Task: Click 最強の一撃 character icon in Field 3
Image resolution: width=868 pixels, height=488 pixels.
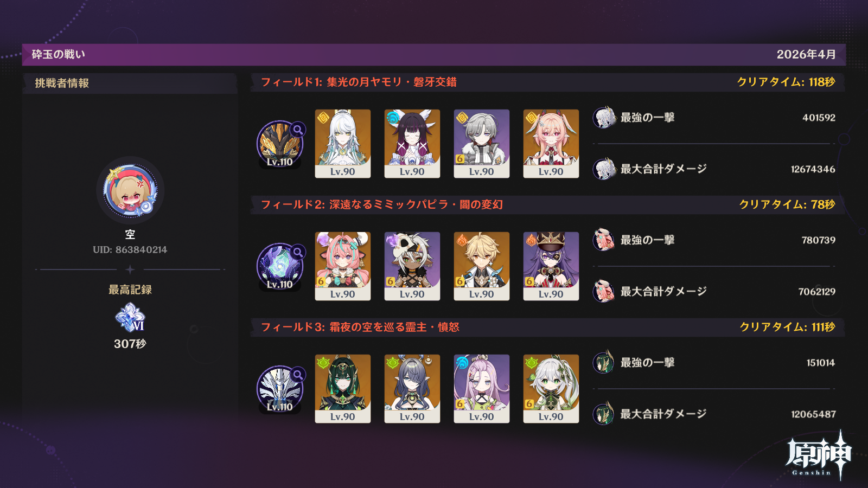Action: pos(604,362)
